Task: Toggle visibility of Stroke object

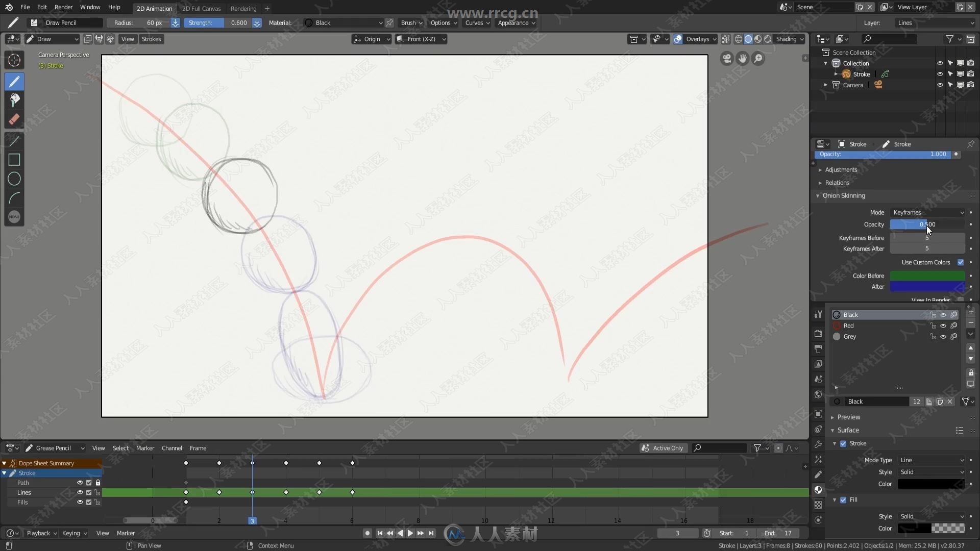Action: 939,74
